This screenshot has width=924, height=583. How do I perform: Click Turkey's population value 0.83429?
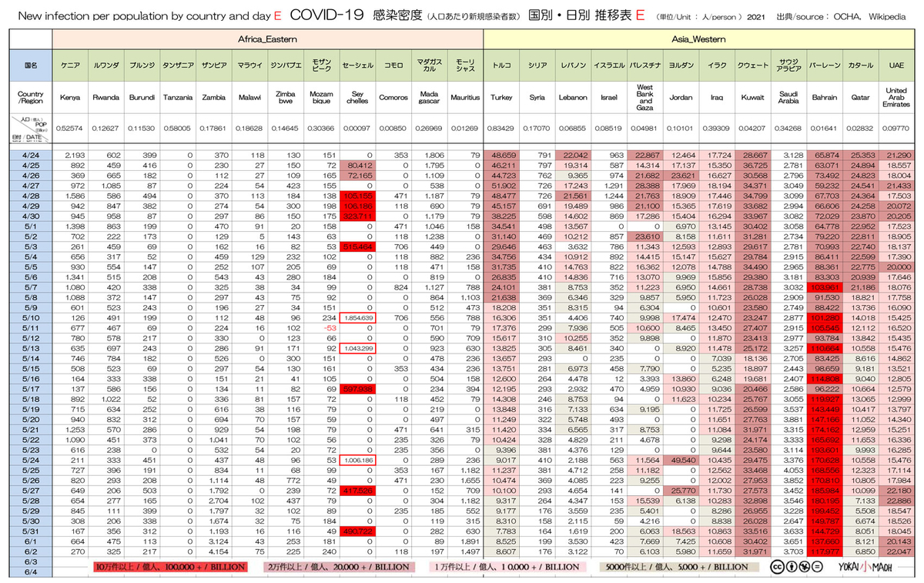click(501, 128)
